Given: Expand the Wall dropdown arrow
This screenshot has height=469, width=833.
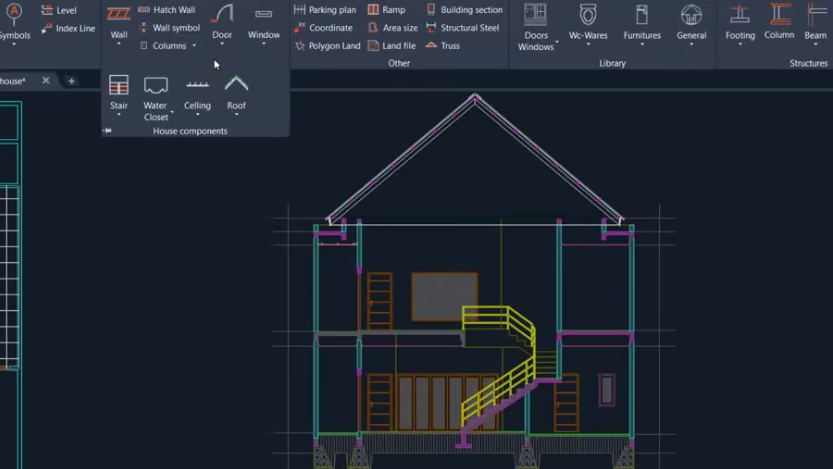Looking at the screenshot, I should pyautogui.click(x=118, y=44).
